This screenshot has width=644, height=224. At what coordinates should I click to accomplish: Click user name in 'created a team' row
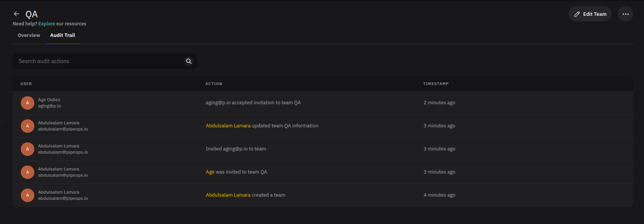(59, 192)
